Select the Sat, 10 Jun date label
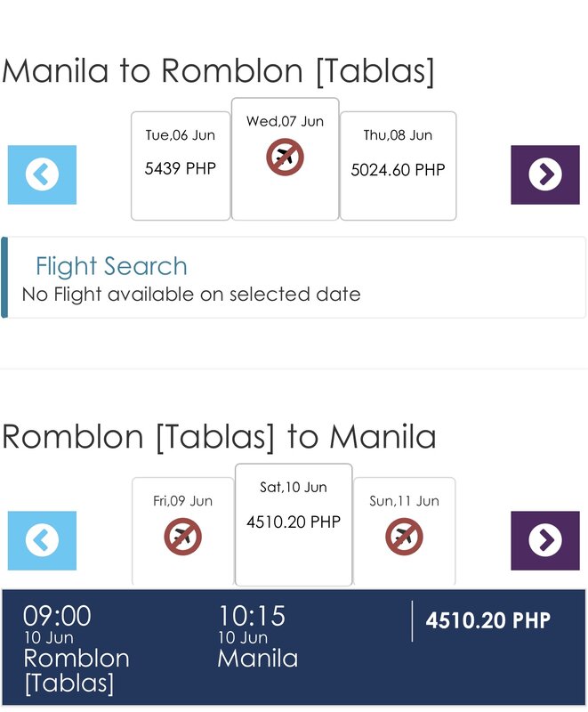Image resolution: width=588 pixels, height=712 pixels. [x=294, y=487]
